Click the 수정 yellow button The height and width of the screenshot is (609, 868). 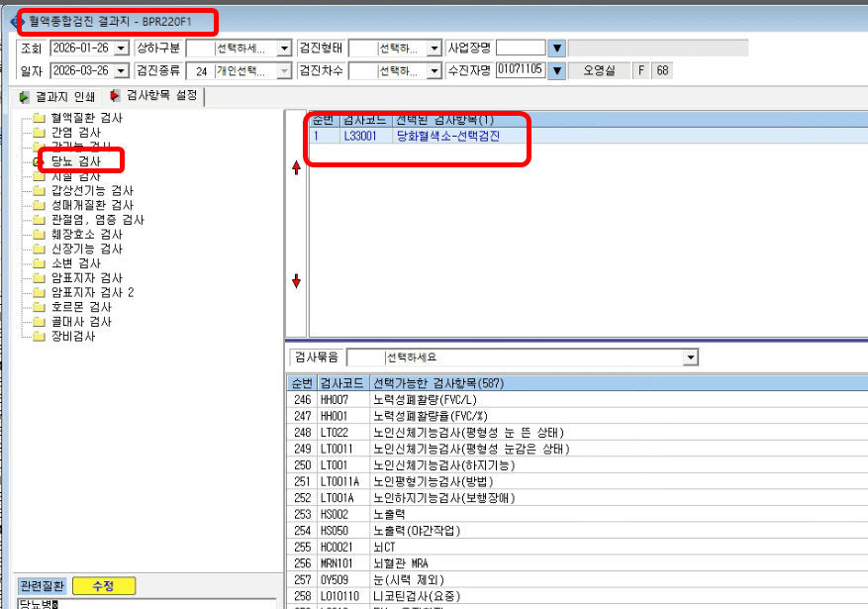point(104,586)
